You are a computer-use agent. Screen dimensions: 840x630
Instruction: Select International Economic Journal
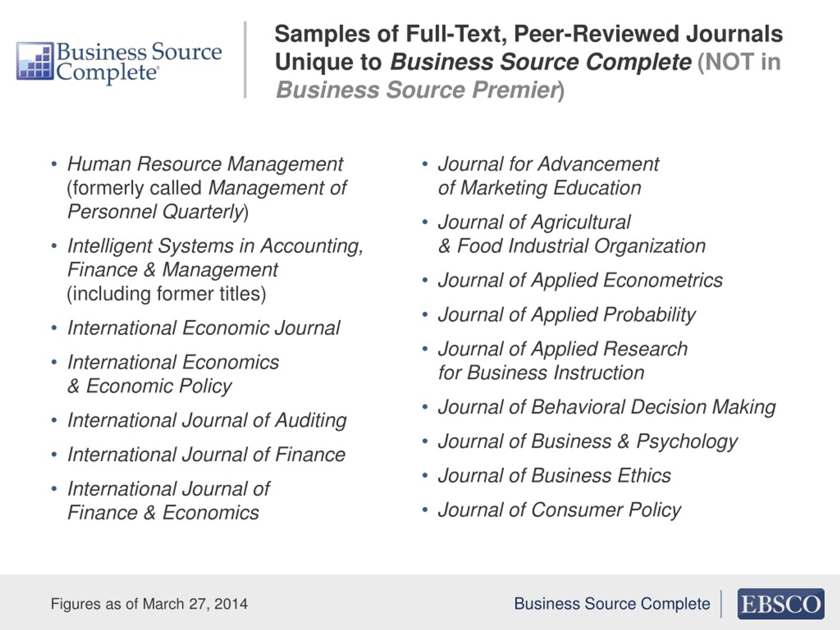pyautogui.click(x=203, y=328)
